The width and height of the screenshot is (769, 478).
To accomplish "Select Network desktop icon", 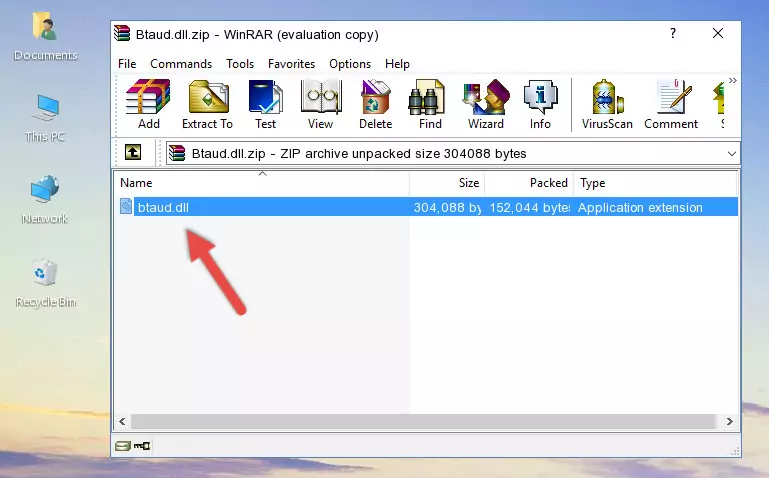I will pos(45,200).
